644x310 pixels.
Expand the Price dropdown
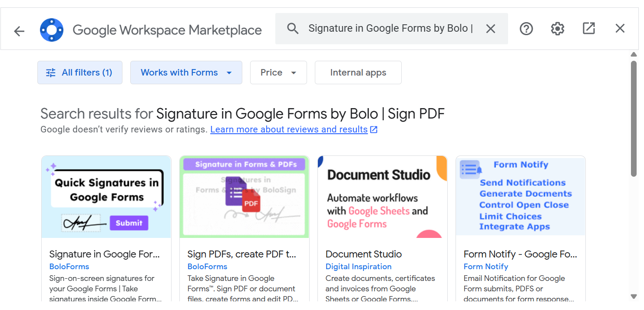pyautogui.click(x=278, y=73)
